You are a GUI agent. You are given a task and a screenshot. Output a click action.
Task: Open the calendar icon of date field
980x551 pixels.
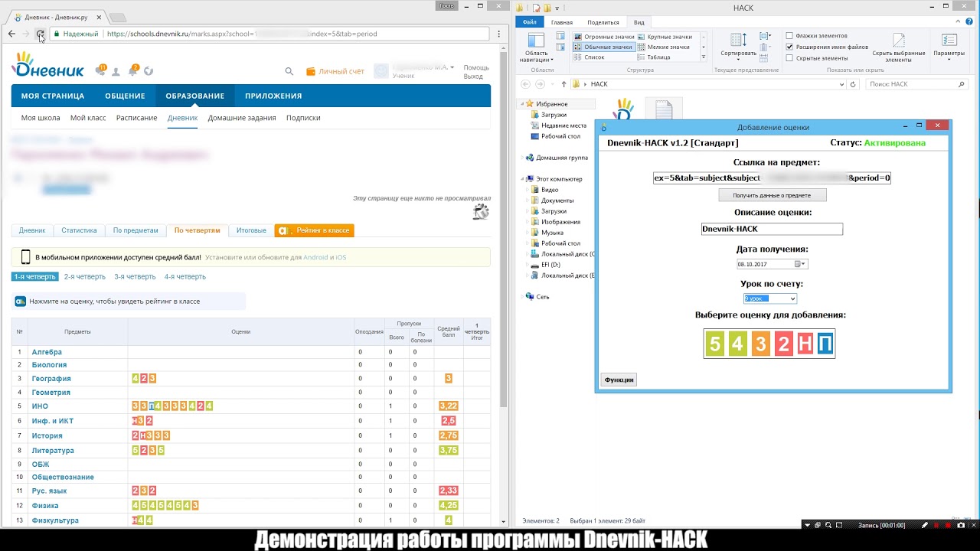click(799, 264)
